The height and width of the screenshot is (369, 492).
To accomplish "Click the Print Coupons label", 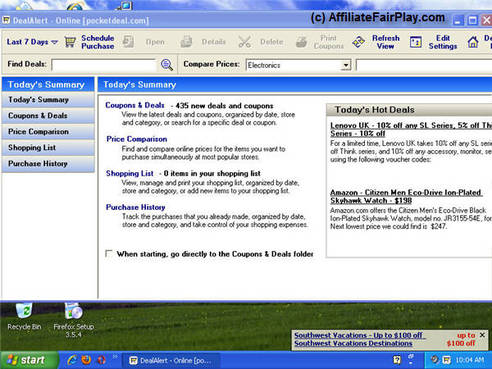I will 328,42.
